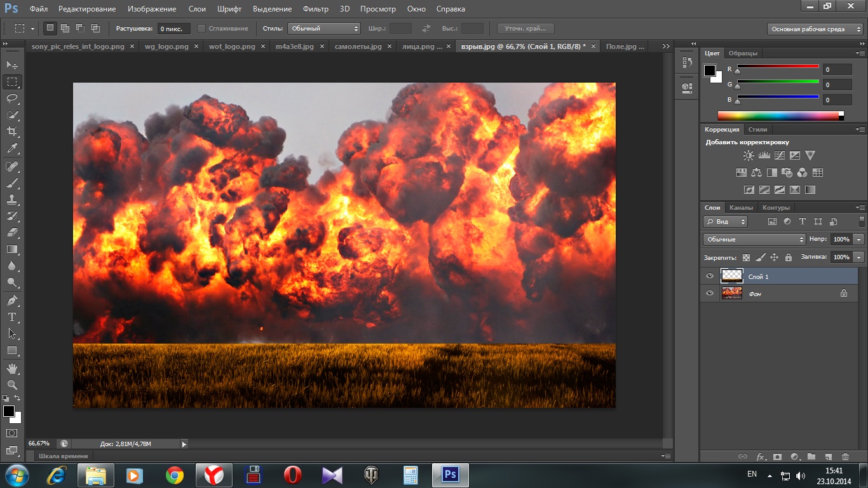868x488 pixels.
Task: Select the Eyedropper tool
Action: [x=12, y=149]
